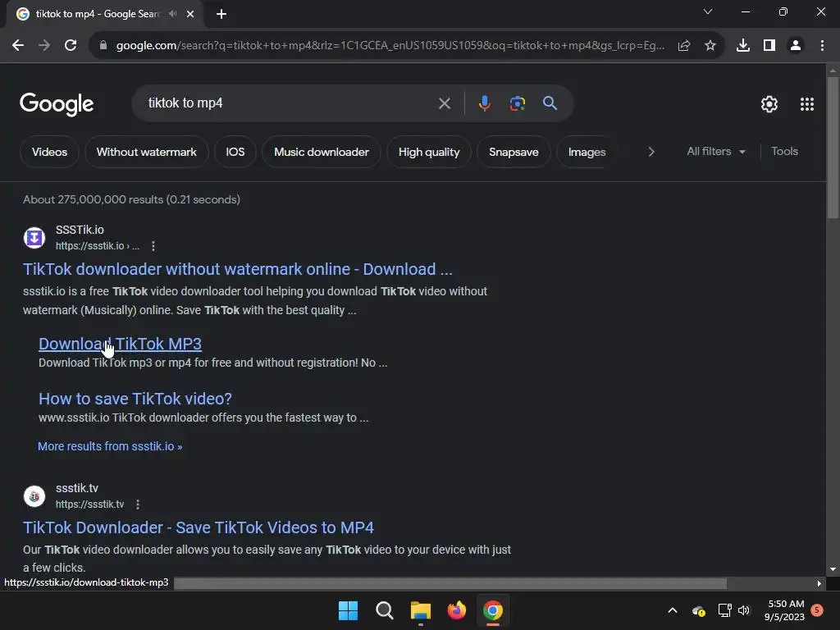Open How to save TikTok video link
Screen dimensions: 840x630
(135, 399)
